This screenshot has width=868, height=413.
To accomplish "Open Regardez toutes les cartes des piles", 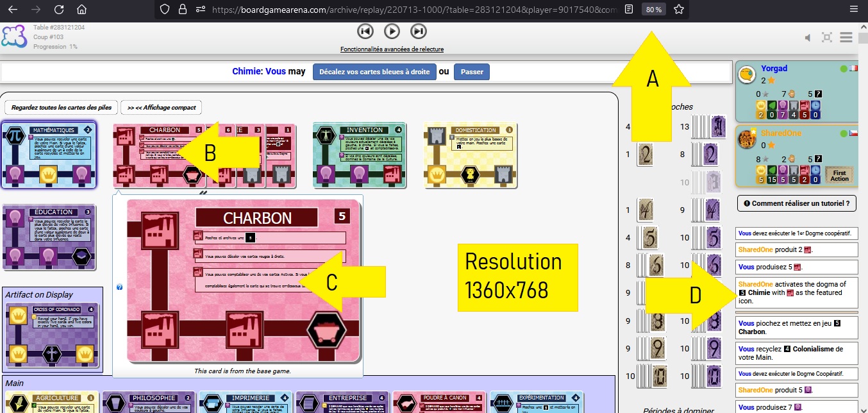I will tap(61, 107).
